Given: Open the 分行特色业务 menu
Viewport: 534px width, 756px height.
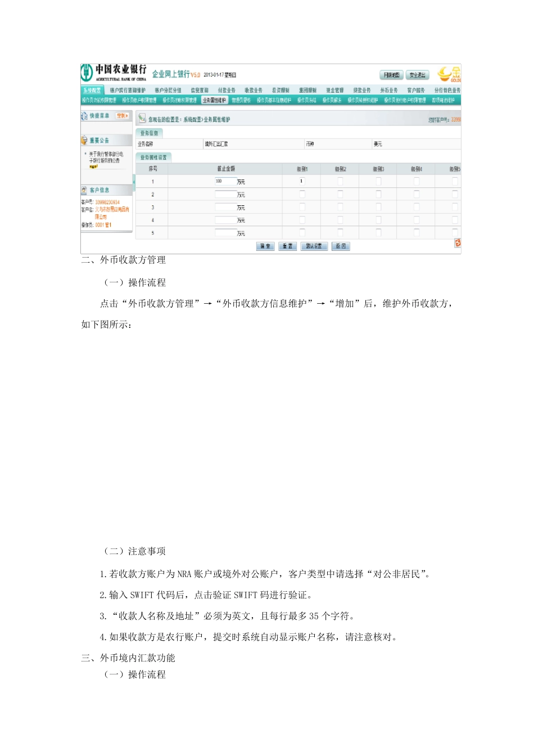Looking at the screenshot, I should (447, 91).
